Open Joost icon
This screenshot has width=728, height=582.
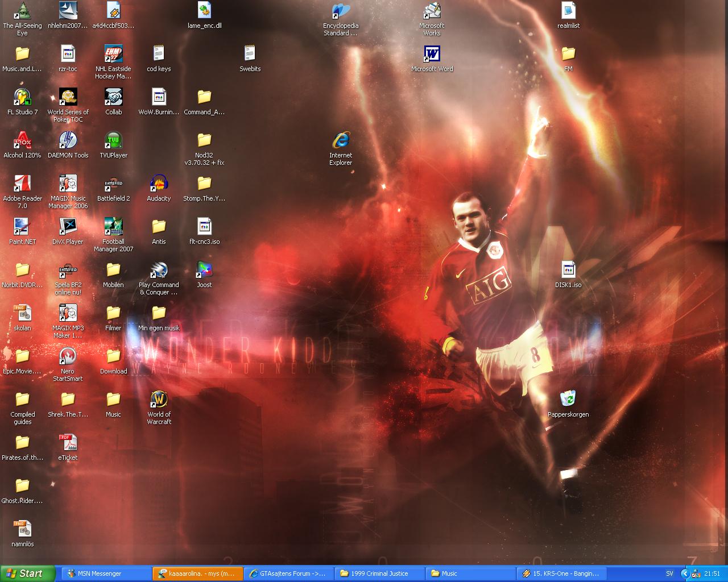pyautogui.click(x=204, y=271)
